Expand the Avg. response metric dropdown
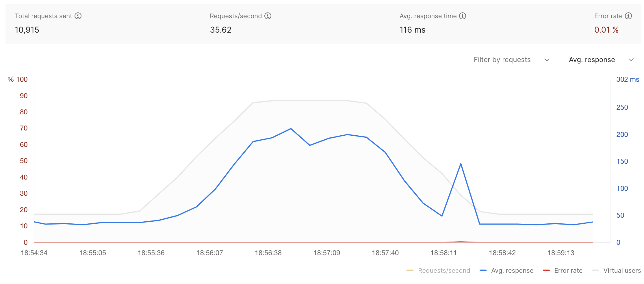 point(601,60)
